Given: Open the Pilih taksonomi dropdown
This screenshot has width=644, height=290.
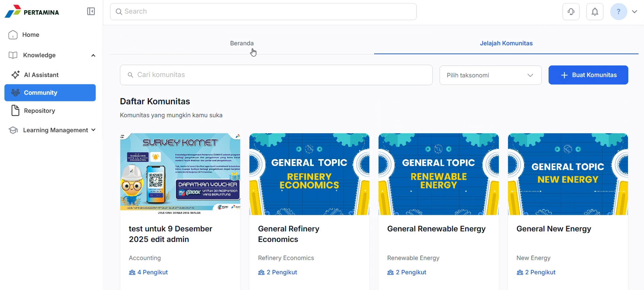Looking at the screenshot, I should (490, 75).
